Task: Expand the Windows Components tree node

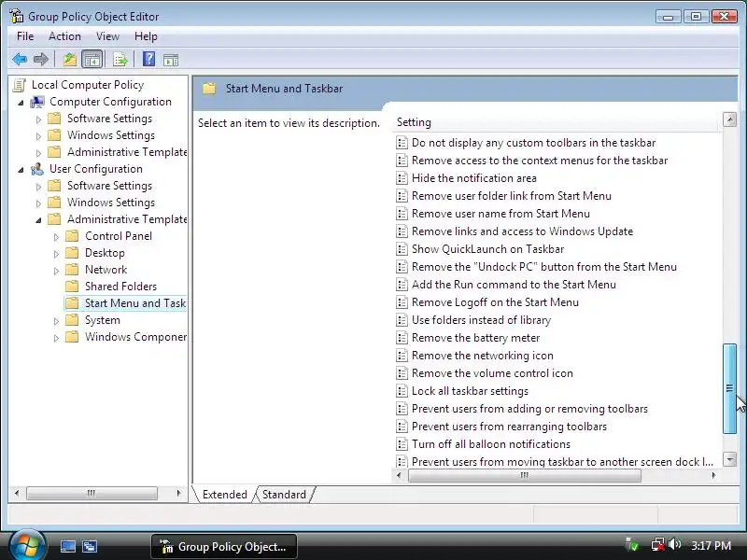Action: [56, 338]
